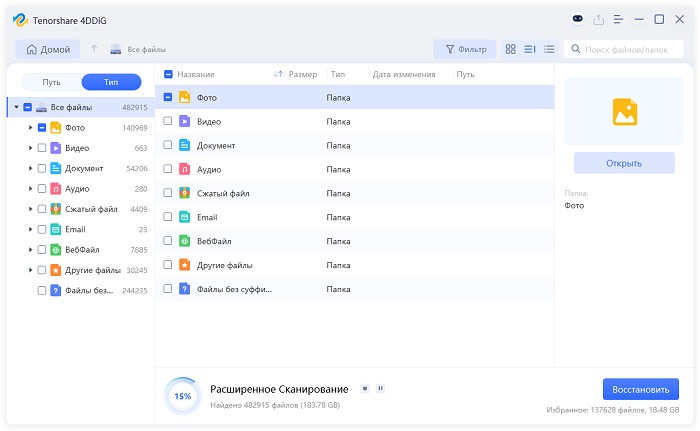Tick the Email row checkbox in file list

[167, 217]
